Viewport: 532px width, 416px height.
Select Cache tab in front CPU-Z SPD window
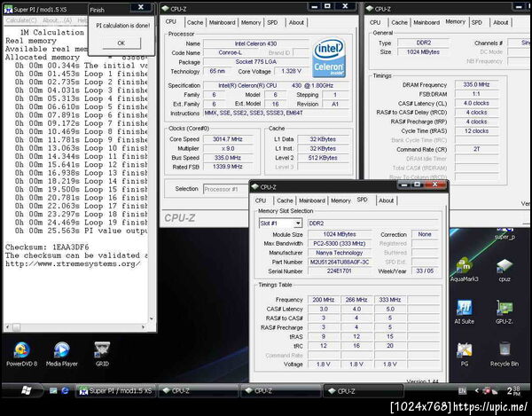285,200
